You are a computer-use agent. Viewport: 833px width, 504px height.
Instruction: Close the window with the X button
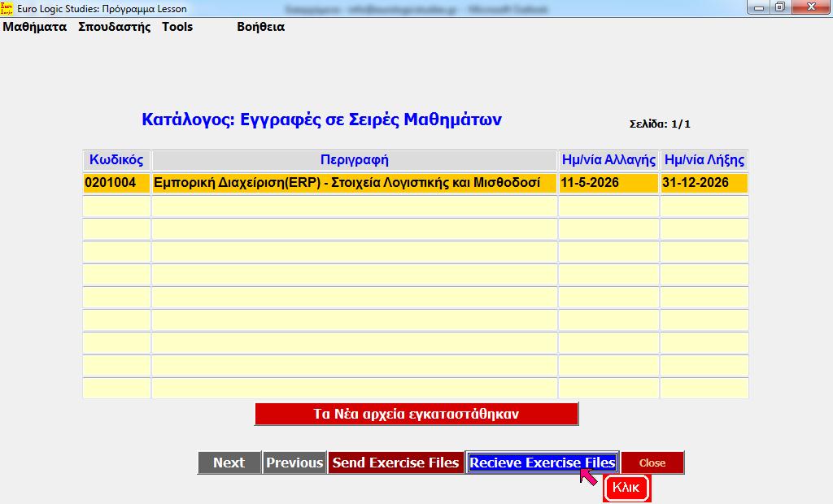811,7
